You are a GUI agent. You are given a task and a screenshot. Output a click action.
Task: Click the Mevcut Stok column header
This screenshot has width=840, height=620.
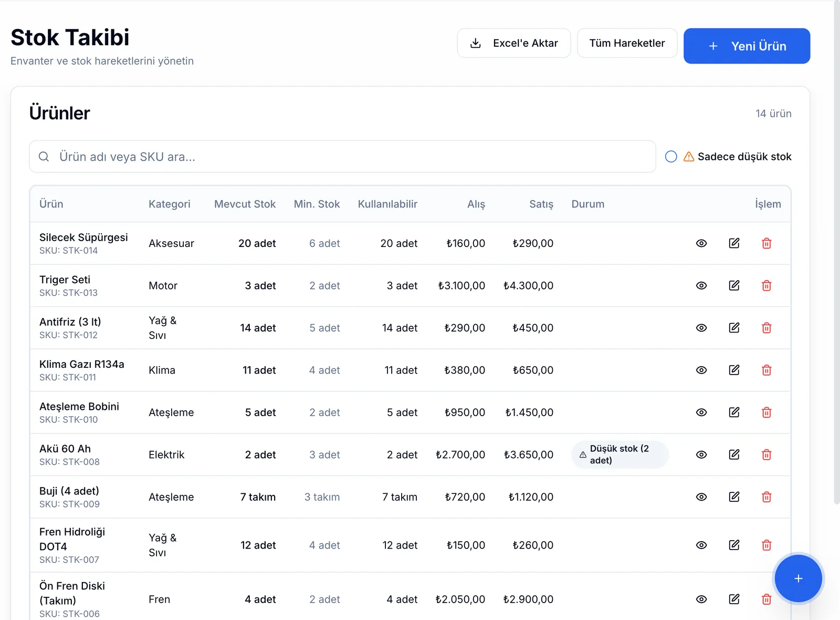click(x=245, y=204)
